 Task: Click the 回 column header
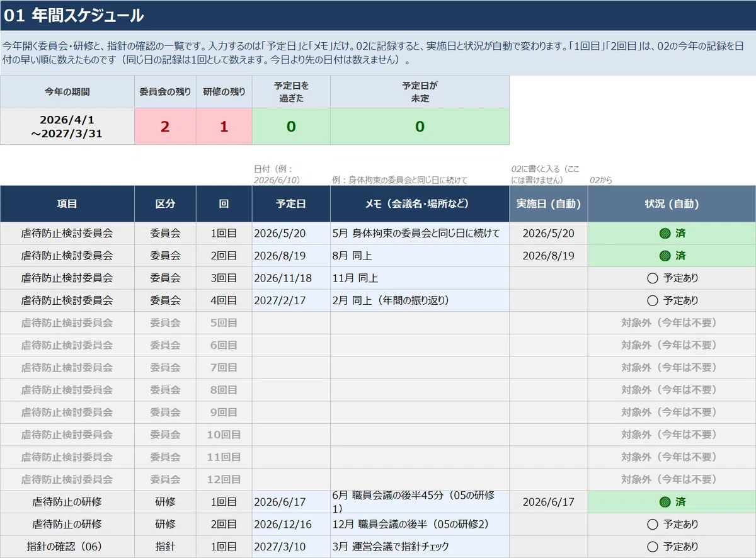tap(224, 204)
